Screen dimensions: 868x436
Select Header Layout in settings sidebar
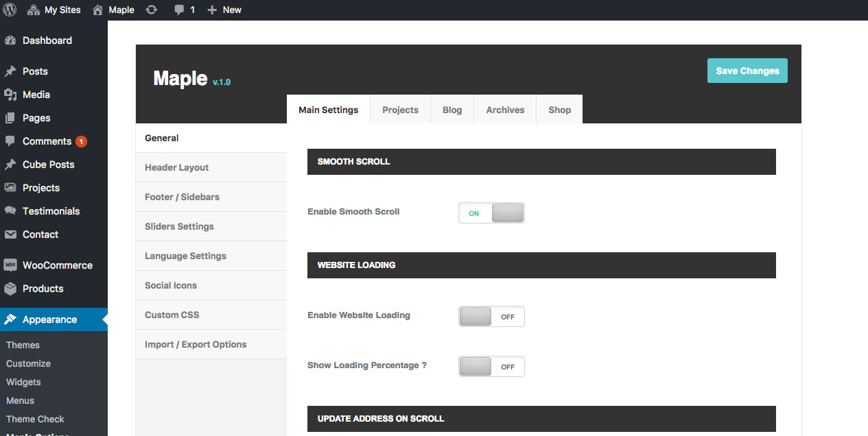click(x=176, y=167)
